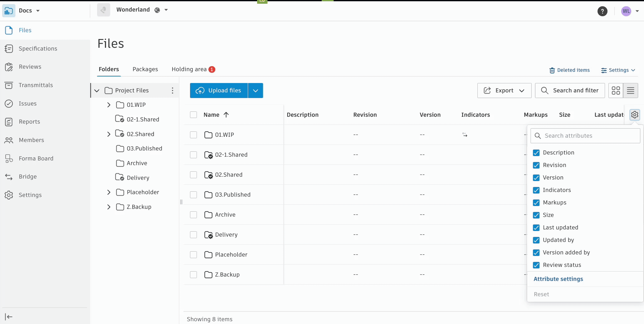
Task: Click the column settings gear icon
Action: click(634, 115)
